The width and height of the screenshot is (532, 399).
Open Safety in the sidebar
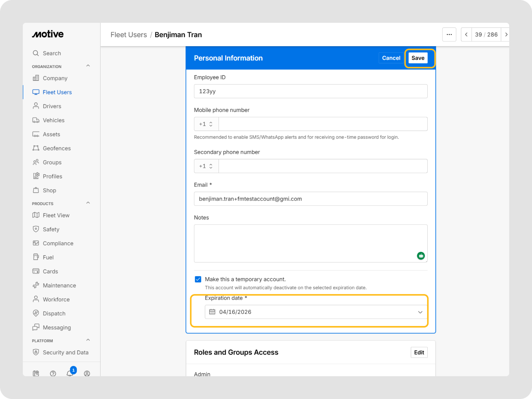(x=51, y=229)
